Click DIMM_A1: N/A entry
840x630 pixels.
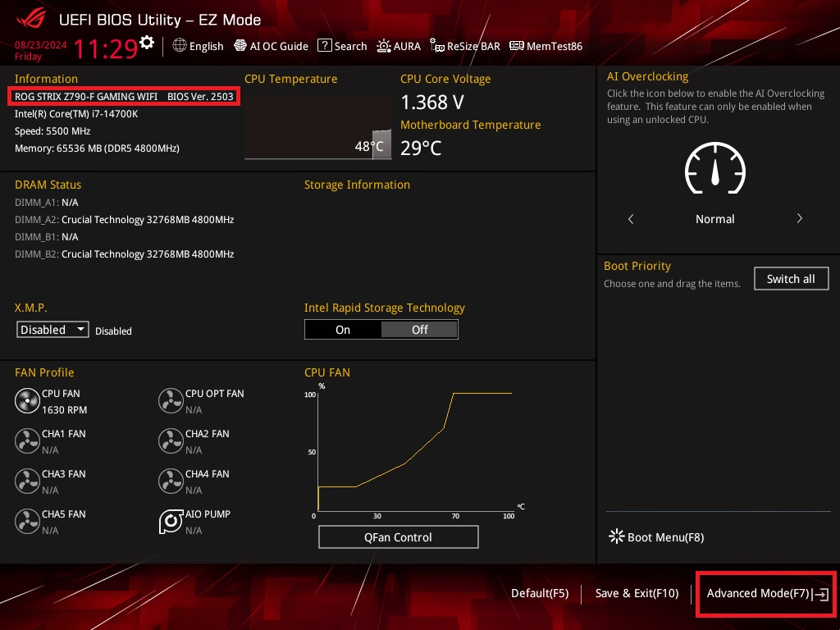click(x=47, y=202)
